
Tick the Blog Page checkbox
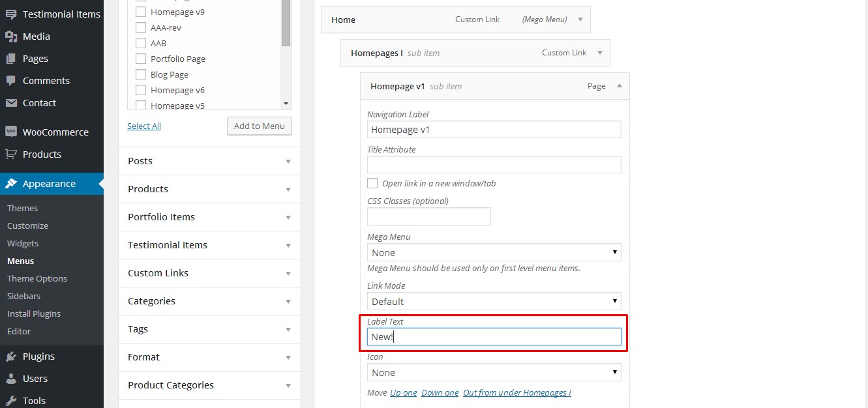coord(140,74)
